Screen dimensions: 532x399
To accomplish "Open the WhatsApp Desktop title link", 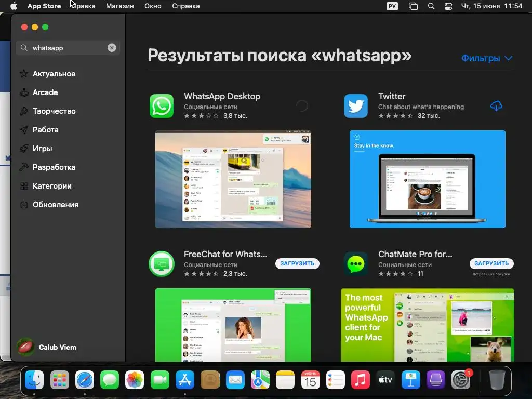I will point(222,96).
